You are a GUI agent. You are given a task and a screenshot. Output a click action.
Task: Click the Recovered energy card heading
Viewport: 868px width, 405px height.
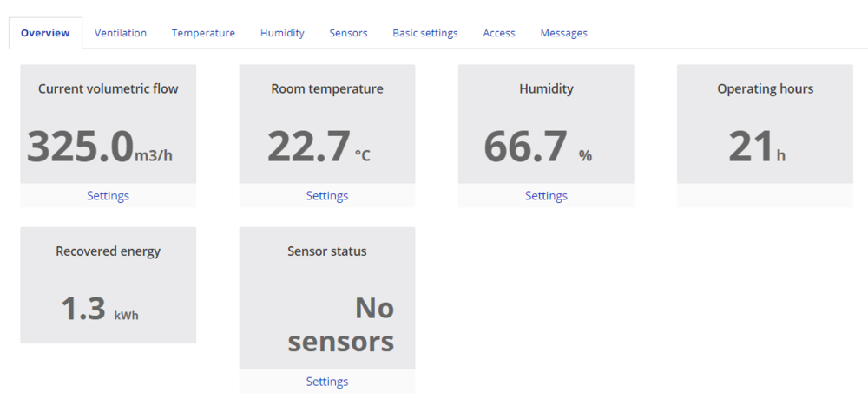(108, 251)
